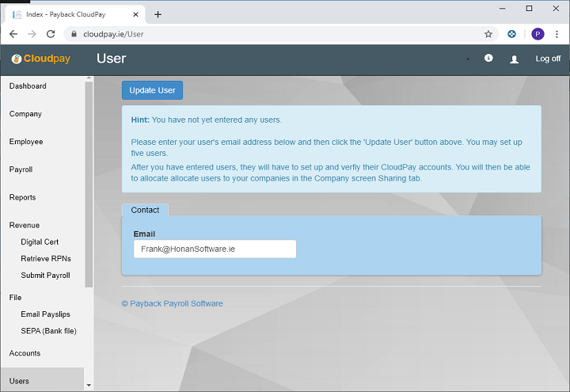570x392 pixels.
Task: Open the Chrome profile avatar
Action: 538,34
